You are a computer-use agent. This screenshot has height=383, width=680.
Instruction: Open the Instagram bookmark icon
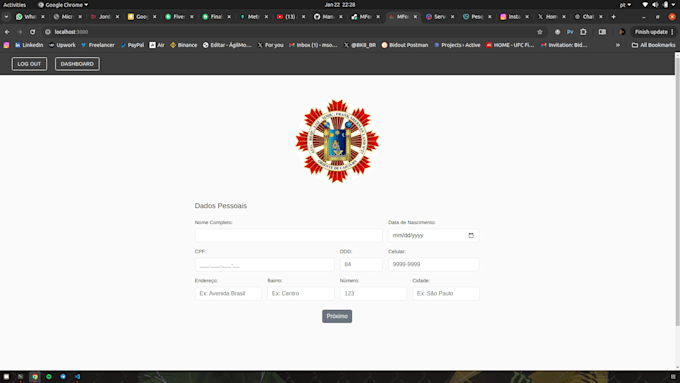pos(6,45)
